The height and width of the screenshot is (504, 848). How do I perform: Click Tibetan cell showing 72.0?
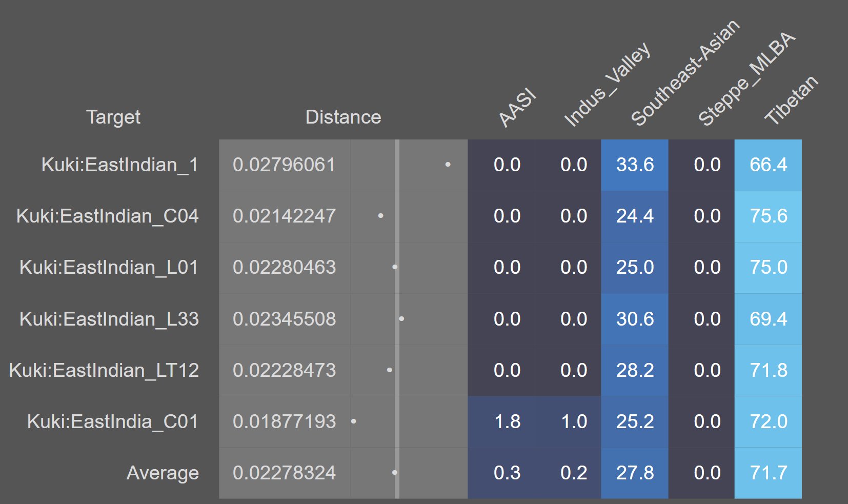tap(768, 421)
